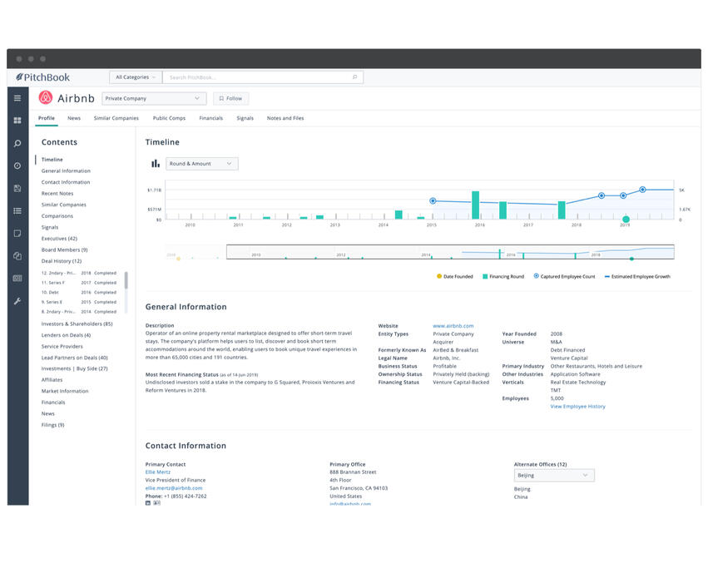The width and height of the screenshot is (708, 588).
Task: Open the All Categories dropdown
Action: (x=135, y=77)
